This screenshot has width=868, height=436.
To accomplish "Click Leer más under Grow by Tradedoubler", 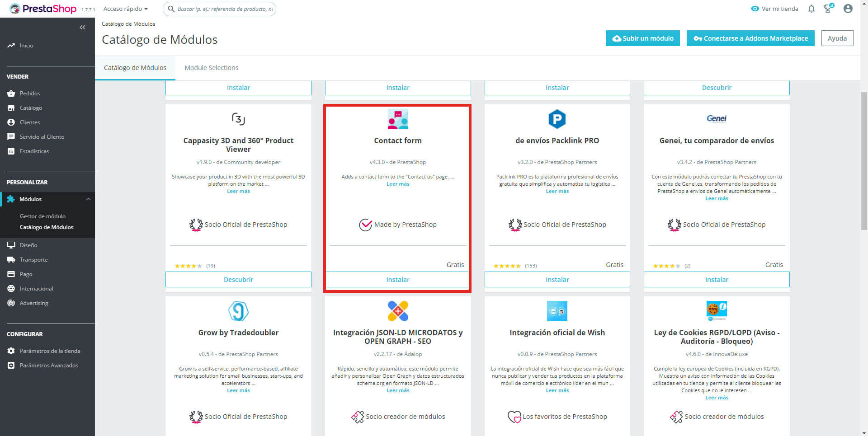I will coord(238,390).
